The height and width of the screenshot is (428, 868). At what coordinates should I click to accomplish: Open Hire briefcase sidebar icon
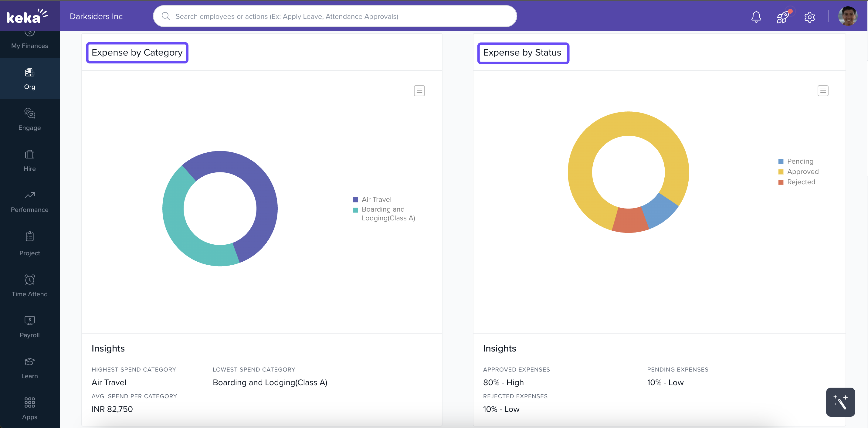point(30,154)
